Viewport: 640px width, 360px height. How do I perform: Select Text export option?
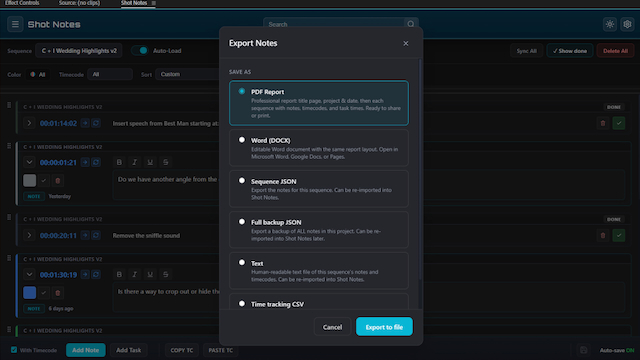(319, 271)
